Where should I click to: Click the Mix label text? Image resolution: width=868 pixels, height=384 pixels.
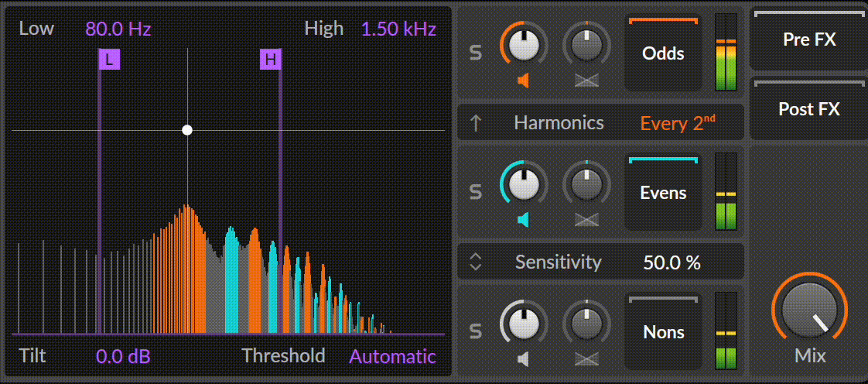(x=809, y=355)
